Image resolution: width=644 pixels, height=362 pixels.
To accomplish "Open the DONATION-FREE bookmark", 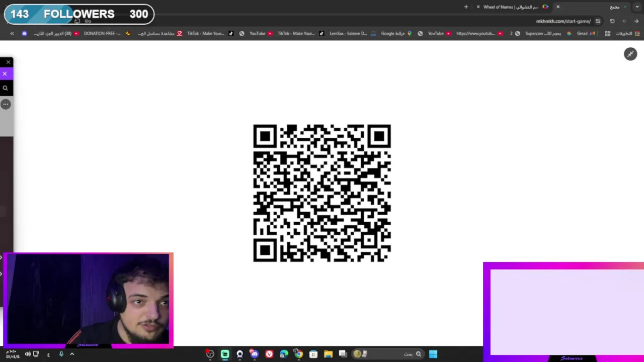I will pos(106,34).
